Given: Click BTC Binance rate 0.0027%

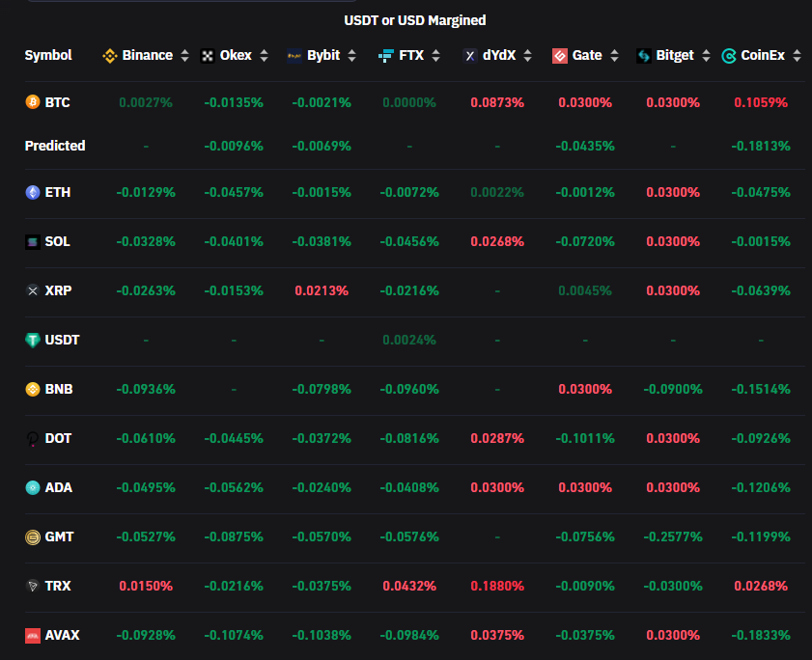Looking at the screenshot, I should pyautogui.click(x=146, y=102).
